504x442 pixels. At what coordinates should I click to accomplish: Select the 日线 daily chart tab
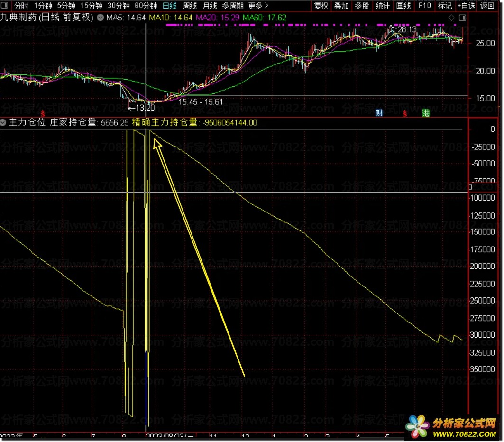(x=169, y=6)
